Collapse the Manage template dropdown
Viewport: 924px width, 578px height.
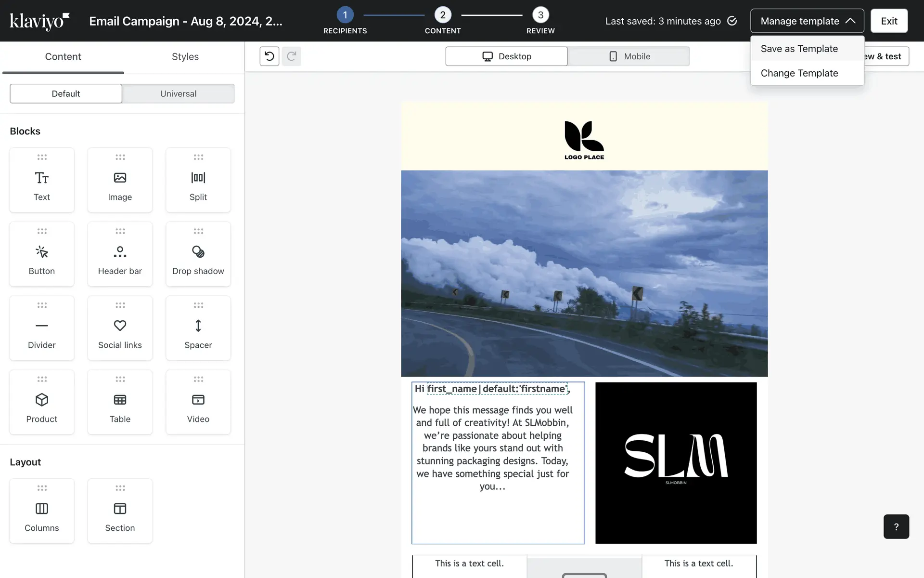pos(807,21)
